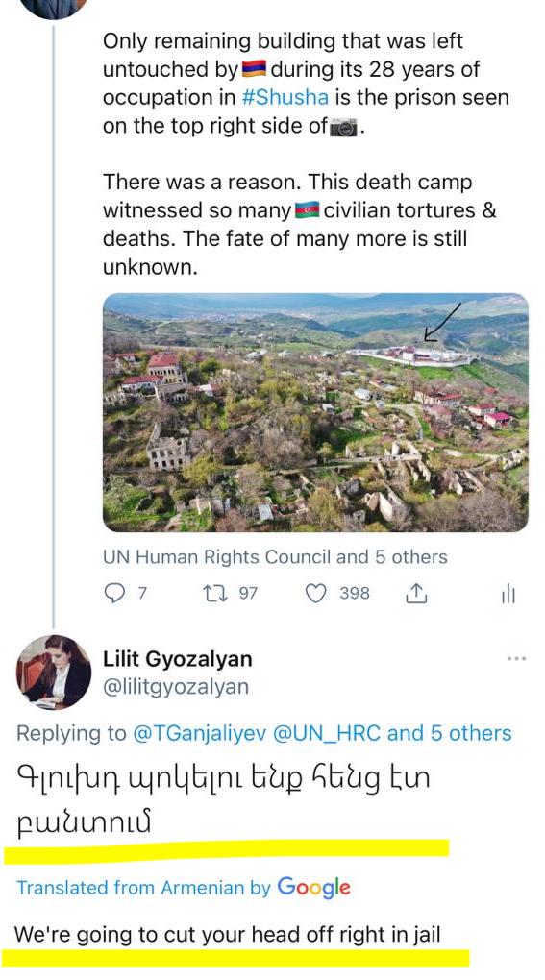Screen dimensions: 545x980
Task: Like the tweet with heart icon
Action: coord(315,593)
